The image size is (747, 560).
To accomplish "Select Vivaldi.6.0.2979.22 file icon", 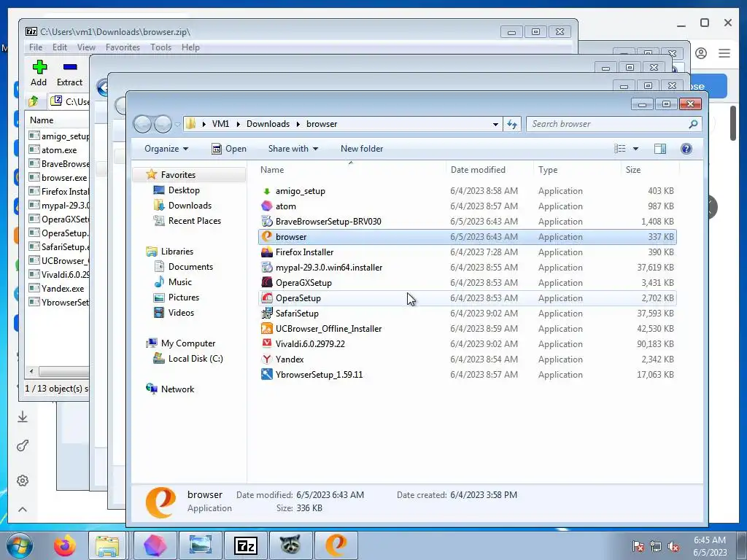I will click(x=267, y=344).
